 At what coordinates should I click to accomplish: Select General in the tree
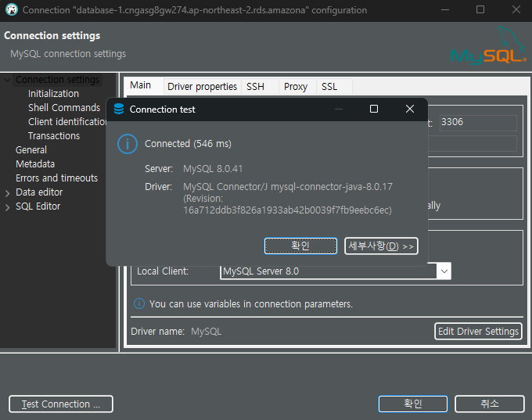click(31, 150)
